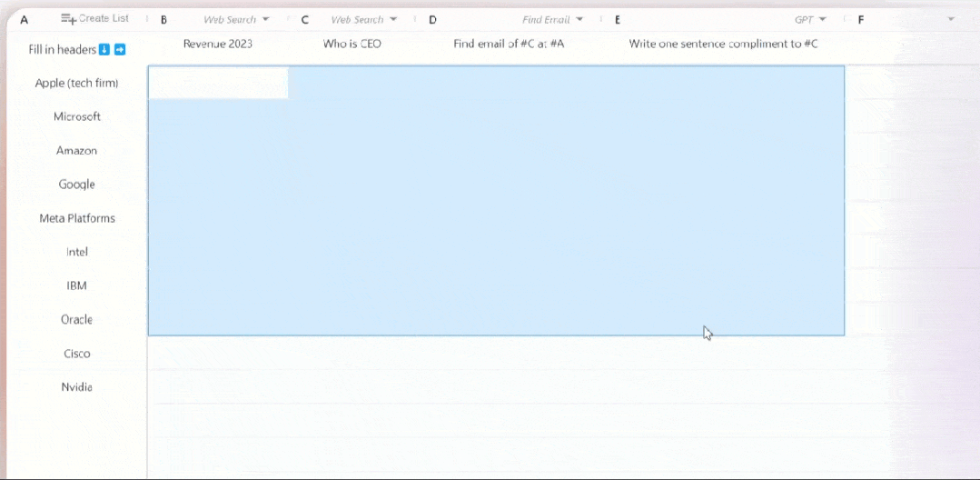Select the Write one sentence compliment header
The height and width of the screenshot is (480, 980).
[x=723, y=44]
